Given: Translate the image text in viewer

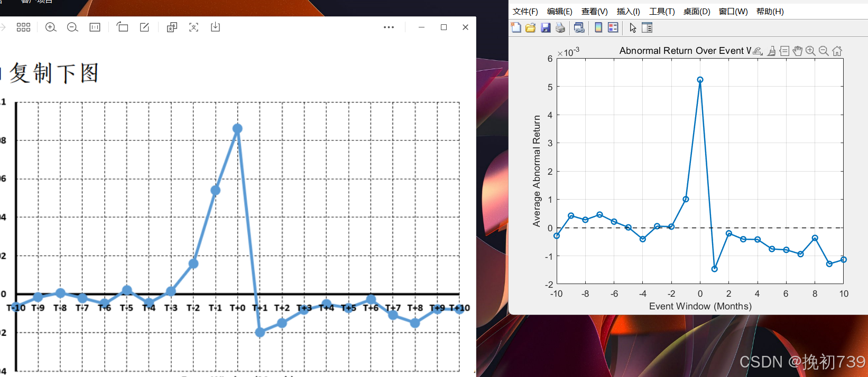Looking at the screenshot, I should tap(172, 27).
